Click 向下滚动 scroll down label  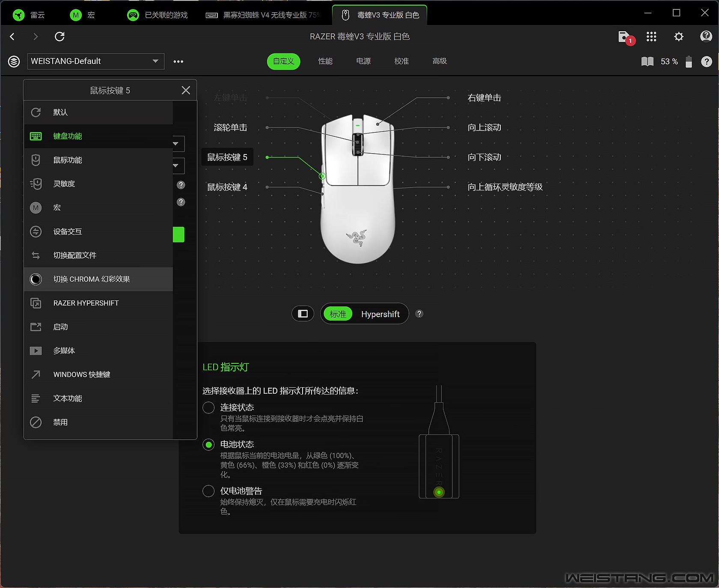click(x=484, y=157)
